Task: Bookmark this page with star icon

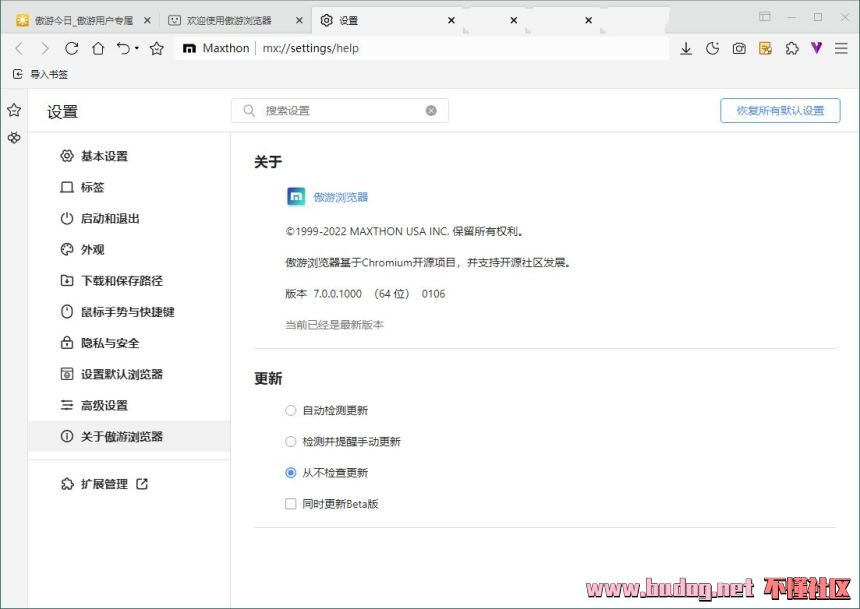Action: [x=157, y=48]
